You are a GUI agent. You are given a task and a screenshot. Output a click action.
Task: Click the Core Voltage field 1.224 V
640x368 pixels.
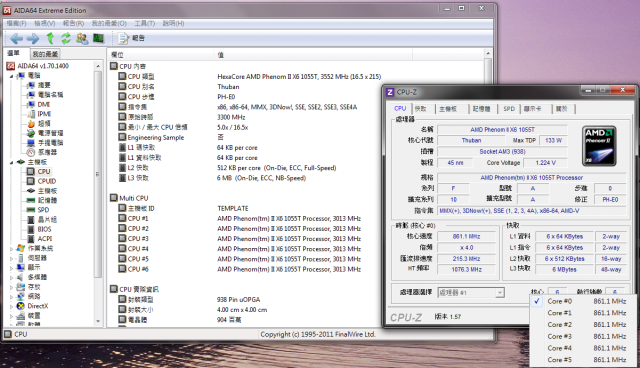pyautogui.click(x=546, y=163)
